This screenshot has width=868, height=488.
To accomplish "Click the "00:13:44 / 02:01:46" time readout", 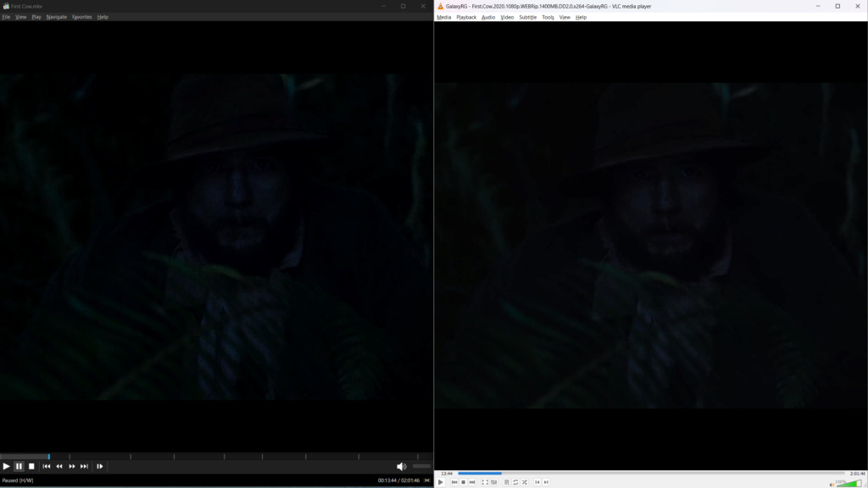I will click(398, 480).
